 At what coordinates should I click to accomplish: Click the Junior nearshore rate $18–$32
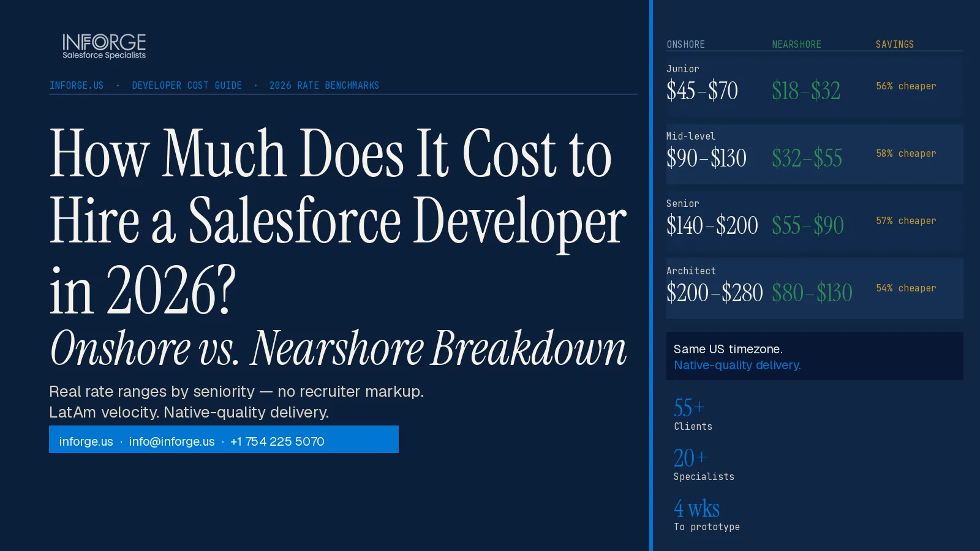(x=806, y=91)
